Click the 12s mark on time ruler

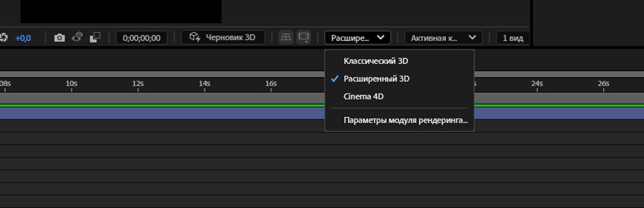tap(138, 84)
